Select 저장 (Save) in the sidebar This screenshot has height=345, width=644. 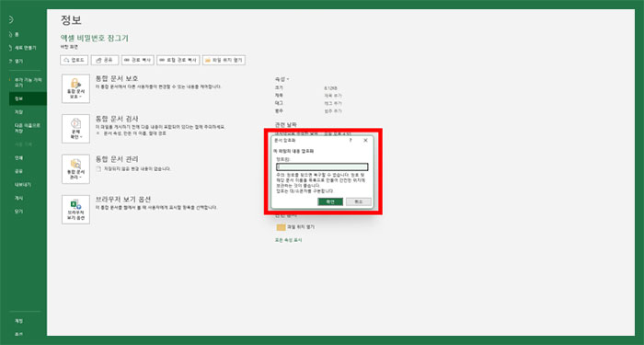coord(19,111)
